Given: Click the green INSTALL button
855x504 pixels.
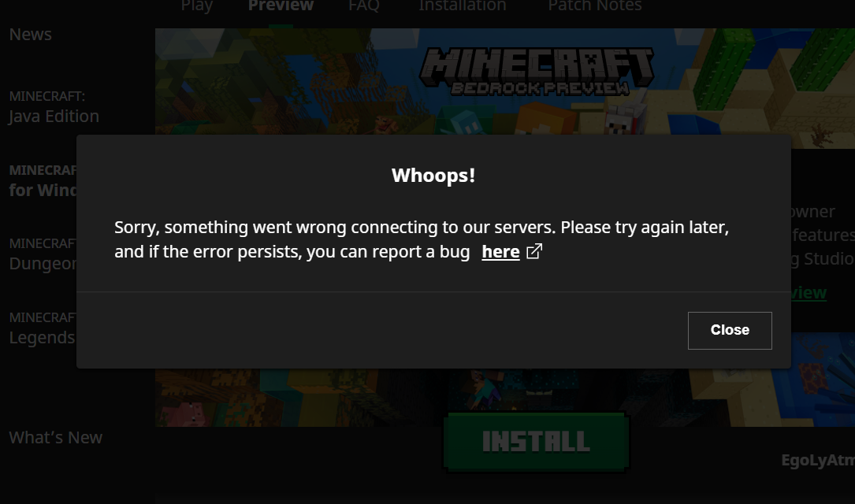Looking at the screenshot, I should coord(536,441).
